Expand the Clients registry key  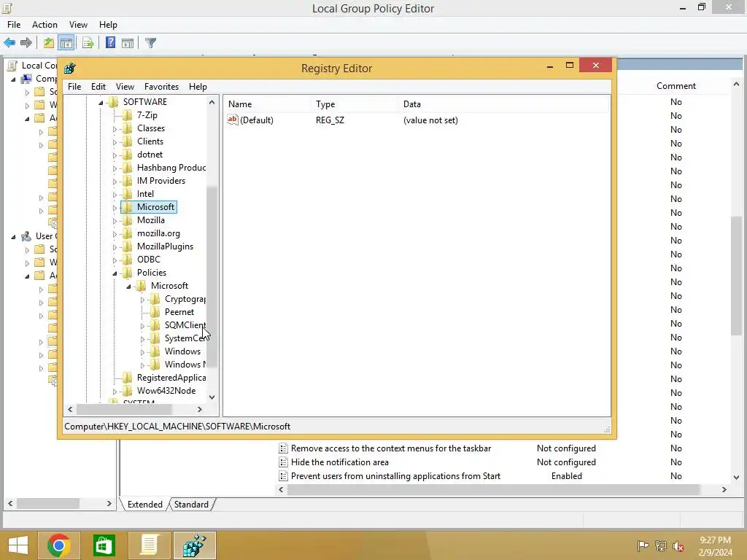click(x=115, y=142)
